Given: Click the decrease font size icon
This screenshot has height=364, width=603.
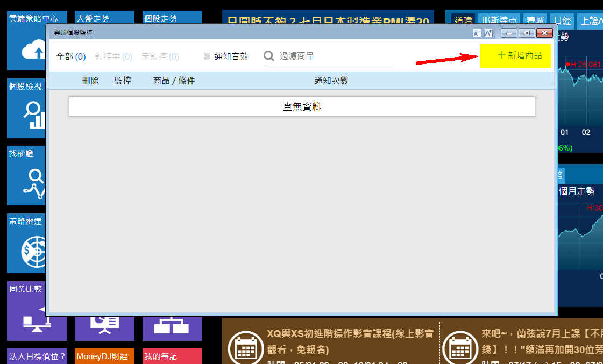Looking at the screenshot, I should [x=477, y=33].
